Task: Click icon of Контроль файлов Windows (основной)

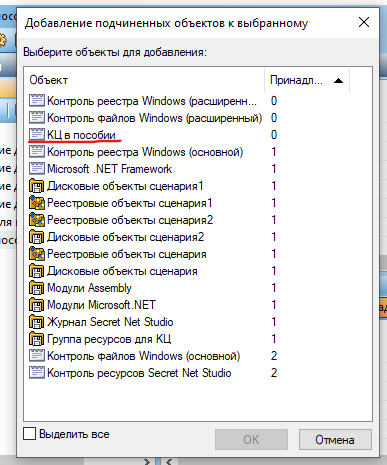Action: (x=37, y=356)
